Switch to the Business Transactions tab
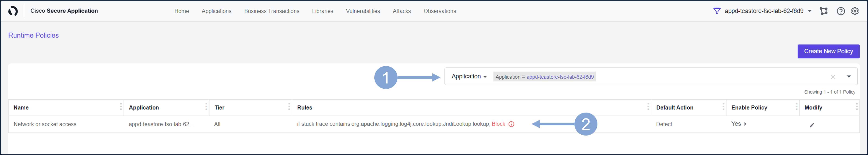This screenshot has height=155, width=868. pos(272,11)
